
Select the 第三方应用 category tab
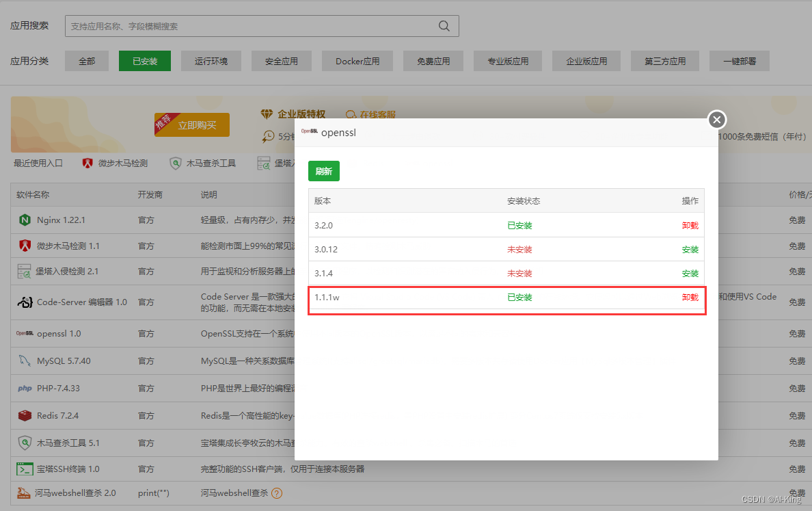click(x=665, y=61)
